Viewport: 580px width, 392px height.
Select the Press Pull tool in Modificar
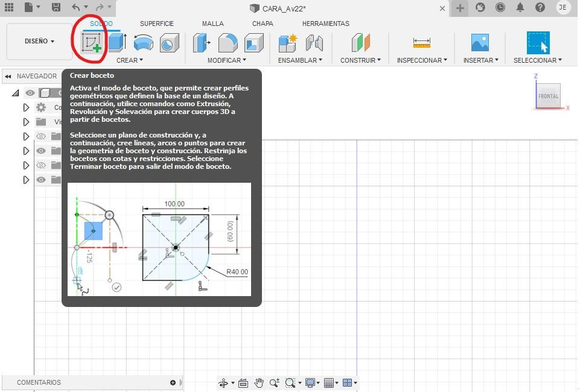tap(202, 42)
